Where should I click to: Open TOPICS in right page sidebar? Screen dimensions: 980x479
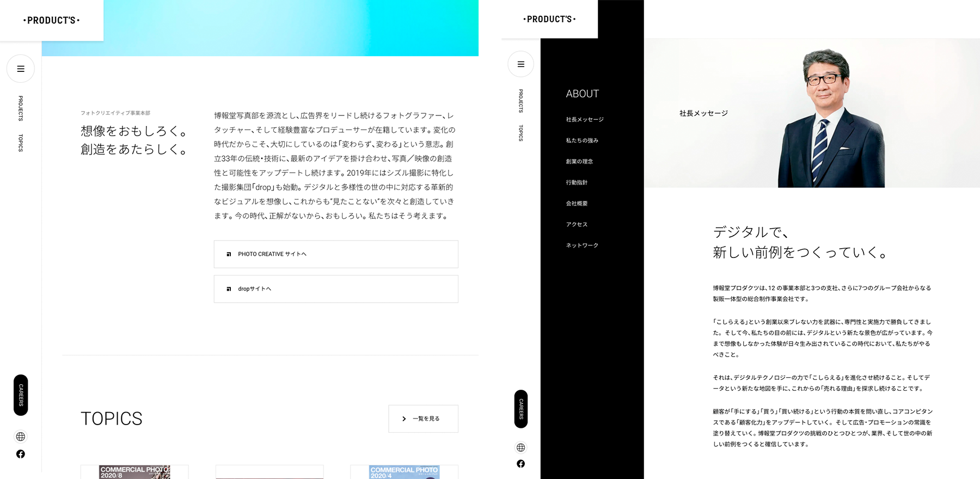pyautogui.click(x=520, y=133)
